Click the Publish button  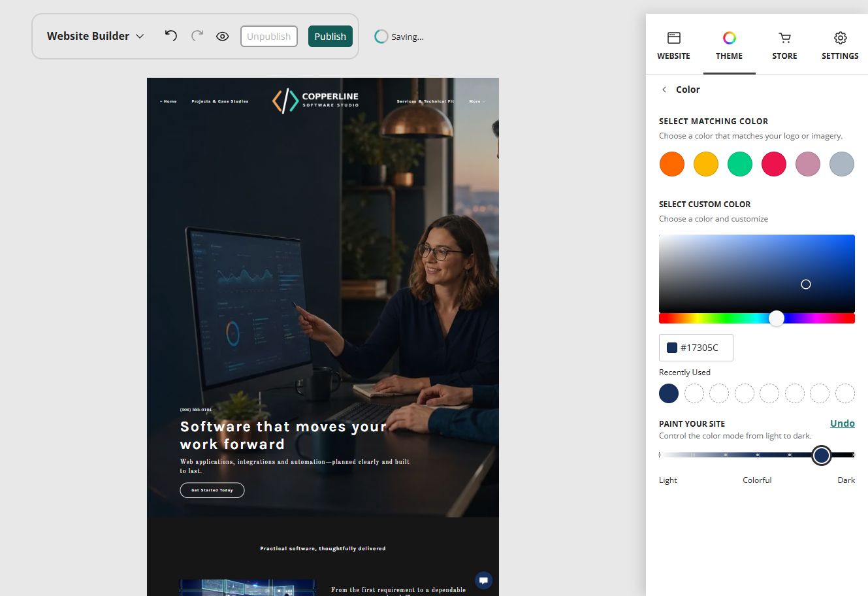330,37
